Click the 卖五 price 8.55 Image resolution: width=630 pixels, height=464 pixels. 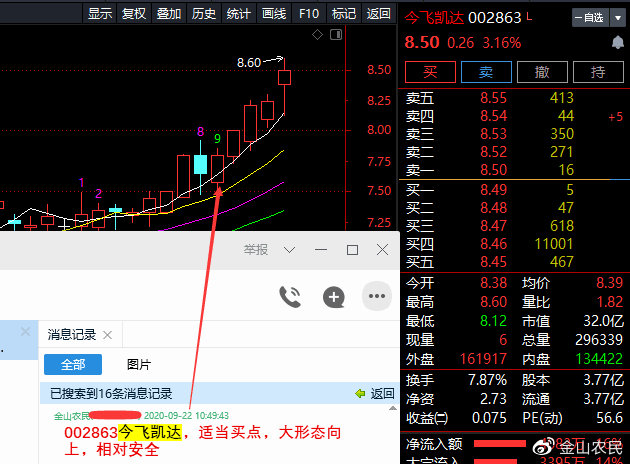click(493, 98)
